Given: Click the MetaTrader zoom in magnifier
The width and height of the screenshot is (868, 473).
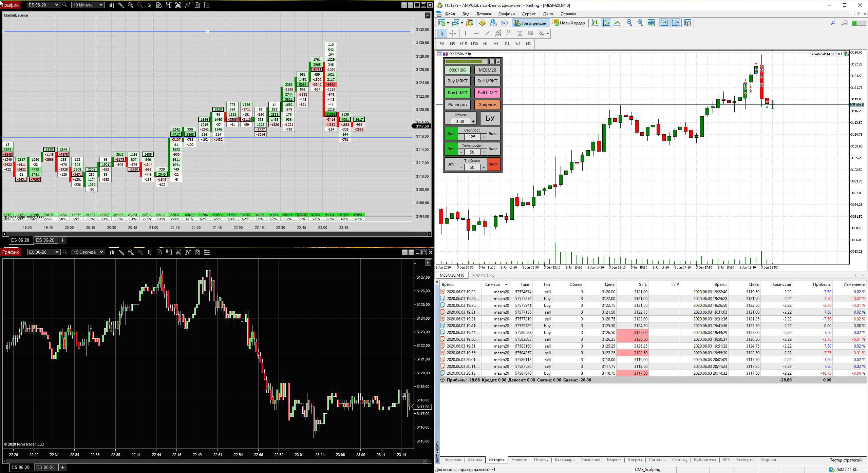Looking at the screenshot, I should click(x=629, y=23).
